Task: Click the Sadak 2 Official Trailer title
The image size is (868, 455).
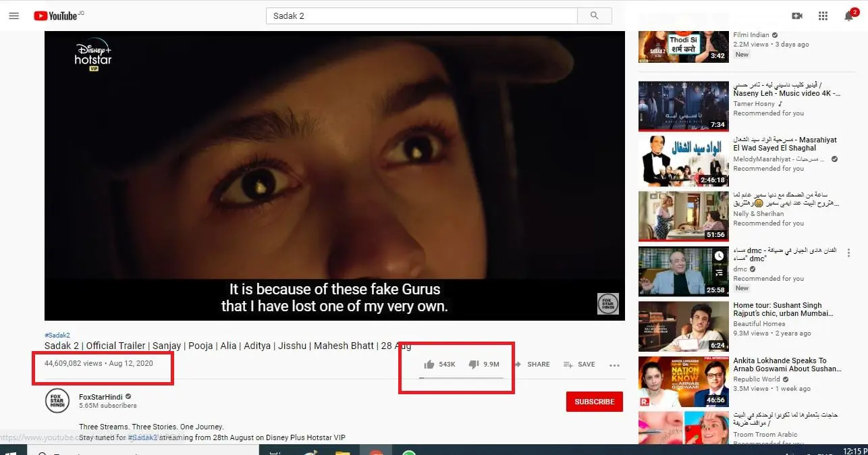Action: pyautogui.click(x=227, y=346)
